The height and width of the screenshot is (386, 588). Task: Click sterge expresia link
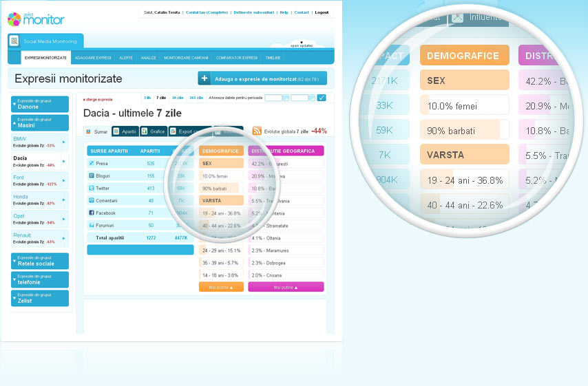(x=98, y=100)
